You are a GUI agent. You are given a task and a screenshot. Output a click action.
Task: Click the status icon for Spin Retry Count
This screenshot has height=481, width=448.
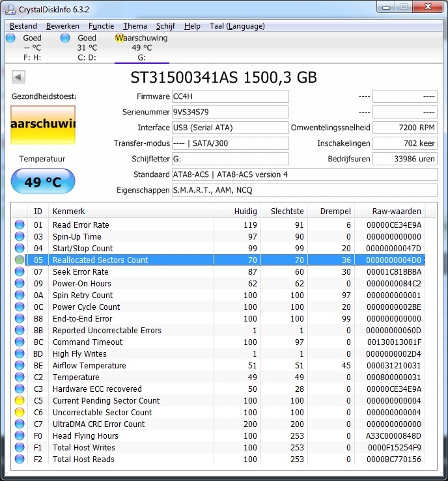20,295
